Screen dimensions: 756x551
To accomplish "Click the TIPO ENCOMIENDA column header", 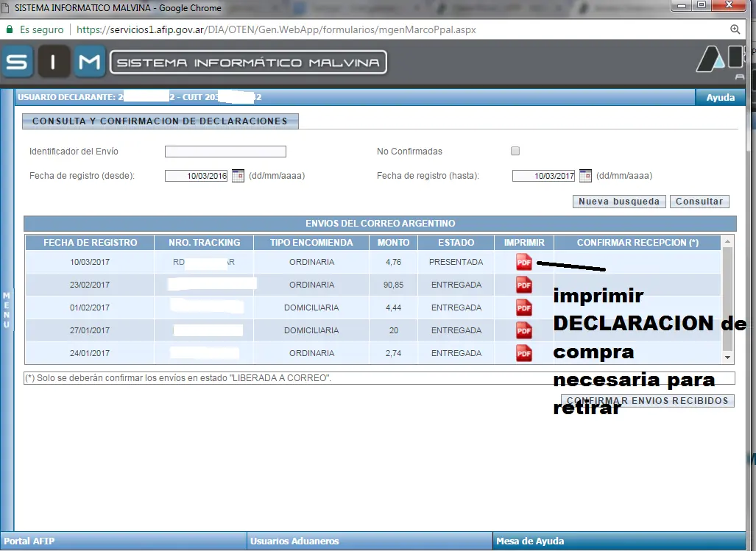I will coord(311,243).
